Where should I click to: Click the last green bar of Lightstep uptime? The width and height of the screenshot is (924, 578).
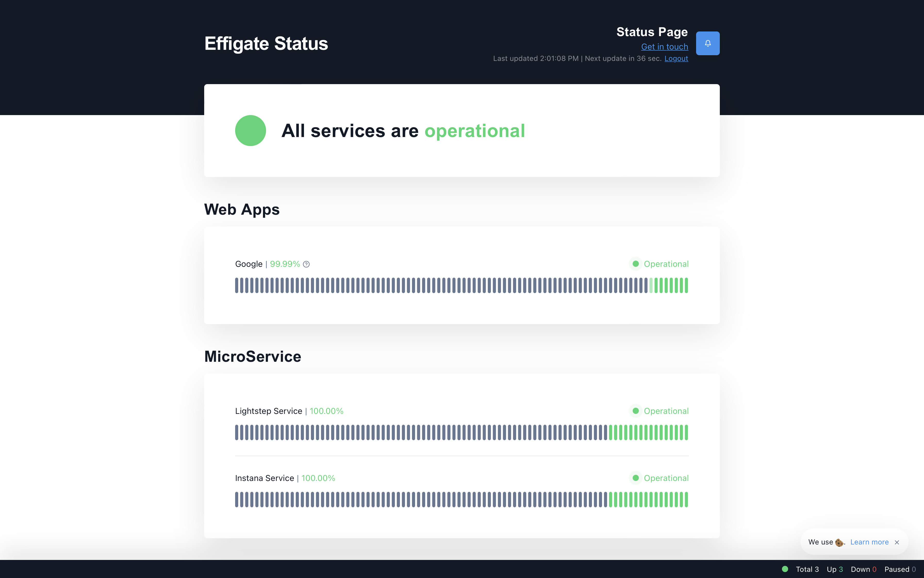(x=686, y=432)
